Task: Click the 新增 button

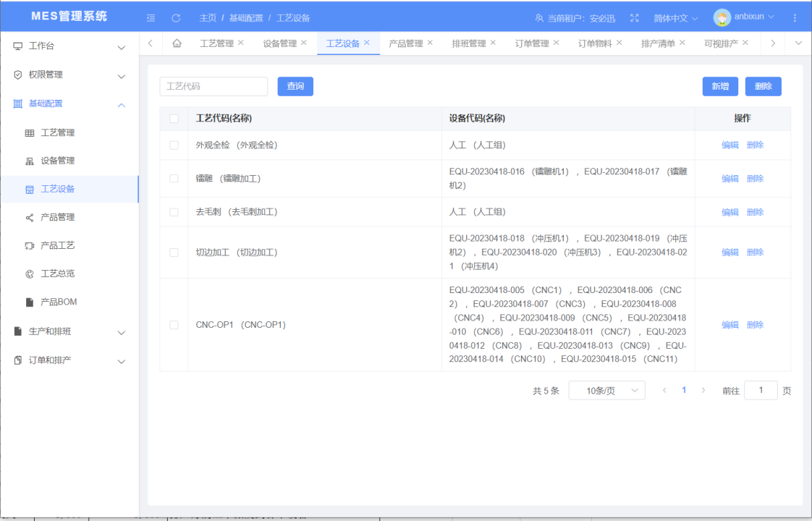Action: pyautogui.click(x=720, y=87)
